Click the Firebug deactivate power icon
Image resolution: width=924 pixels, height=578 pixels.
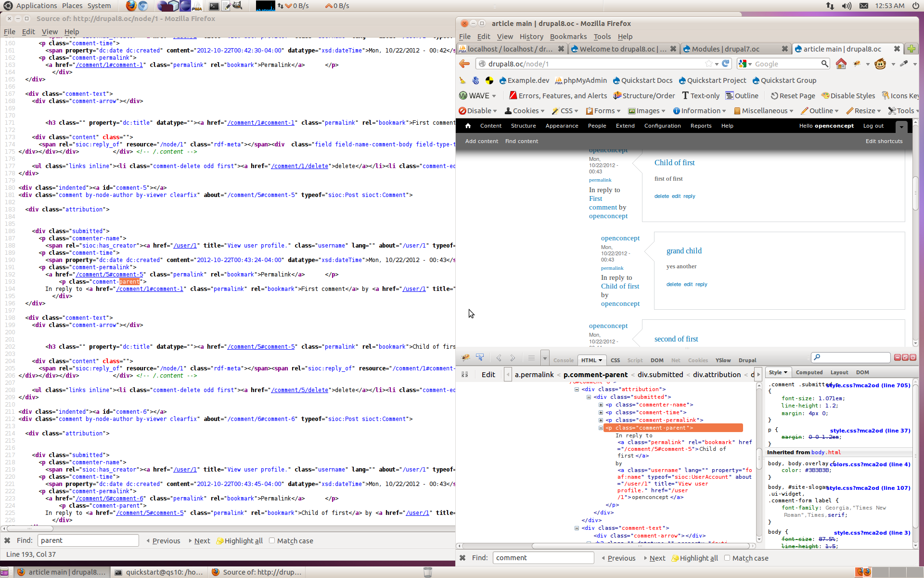pos(913,357)
